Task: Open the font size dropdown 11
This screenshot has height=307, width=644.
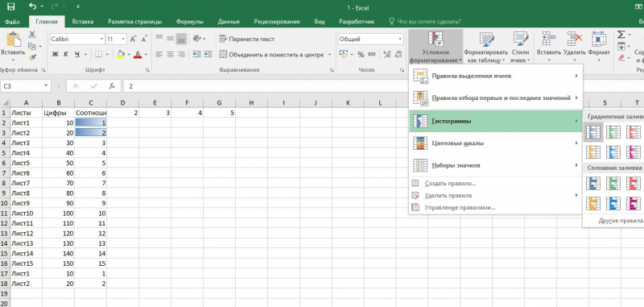Action: point(124,39)
